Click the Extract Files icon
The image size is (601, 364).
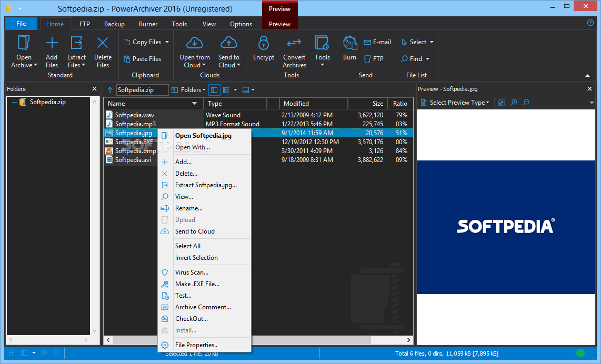point(77,43)
